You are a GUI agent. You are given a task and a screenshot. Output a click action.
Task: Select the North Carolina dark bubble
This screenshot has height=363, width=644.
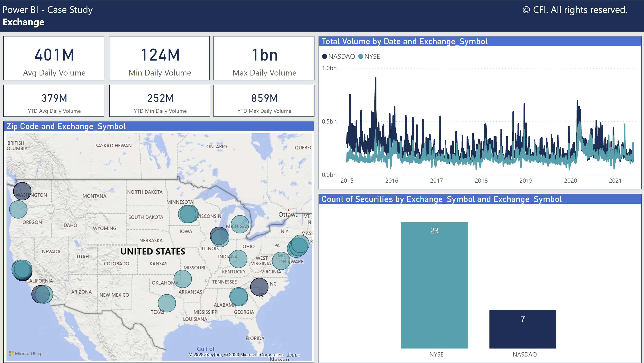[x=259, y=287]
